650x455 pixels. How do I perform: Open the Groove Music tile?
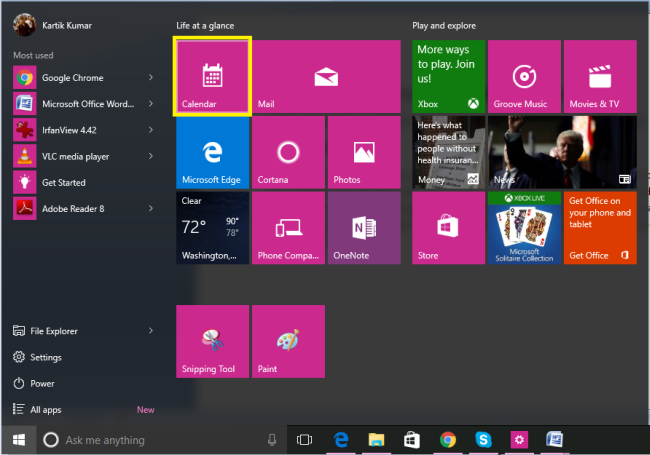[x=524, y=76]
